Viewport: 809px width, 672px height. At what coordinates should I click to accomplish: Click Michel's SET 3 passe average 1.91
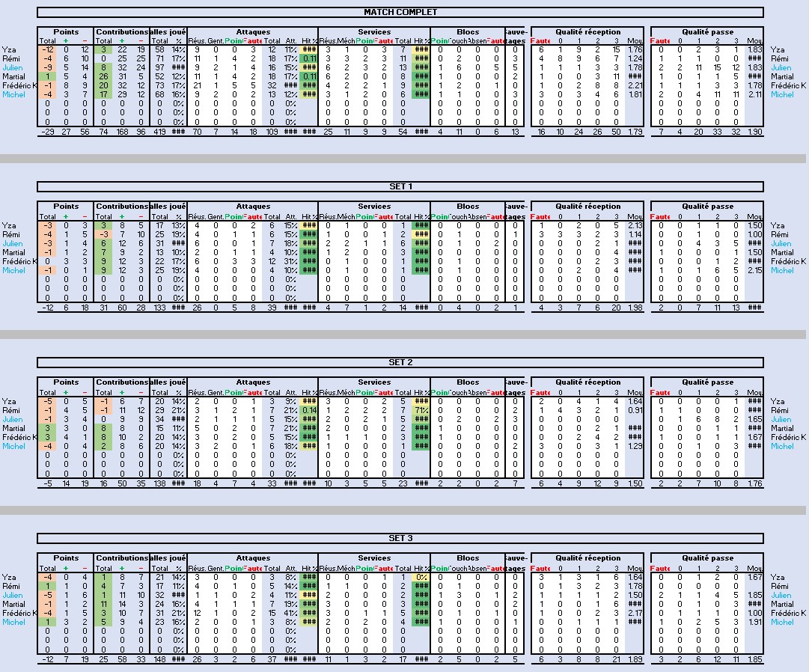[754, 622]
